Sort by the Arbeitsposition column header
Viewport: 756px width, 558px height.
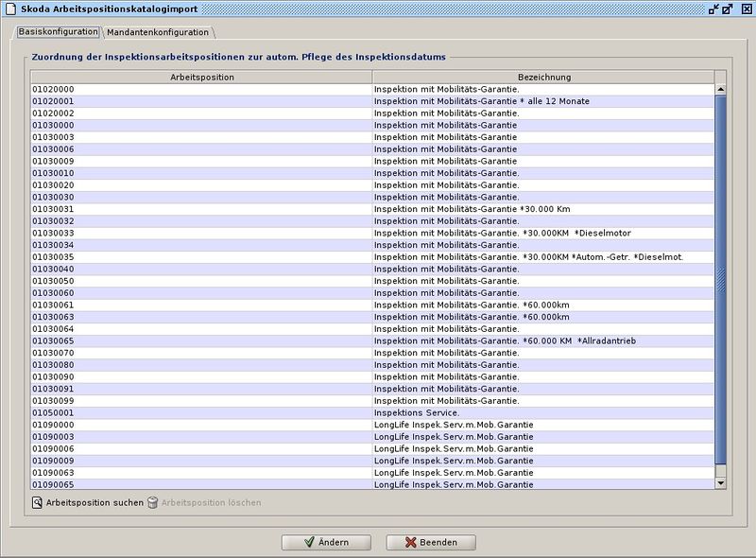click(x=201, y=78)
